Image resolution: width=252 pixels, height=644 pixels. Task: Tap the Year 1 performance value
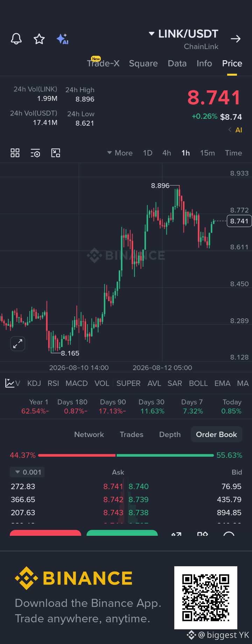(x=35, y=411)
